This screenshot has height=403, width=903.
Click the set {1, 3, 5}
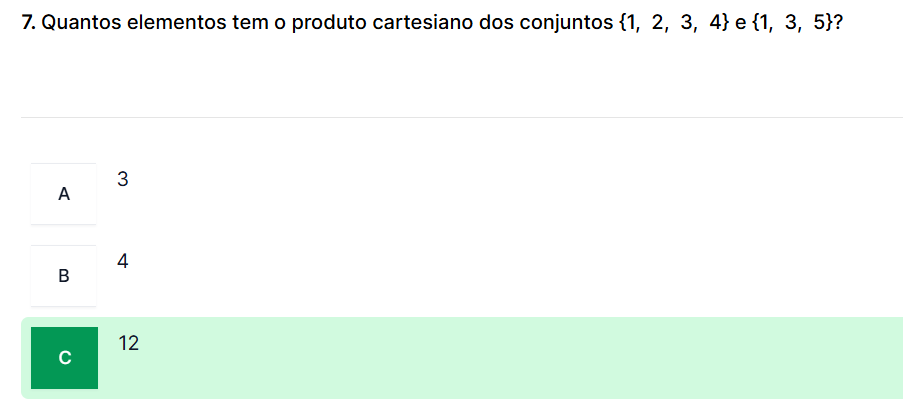point(791,23)
